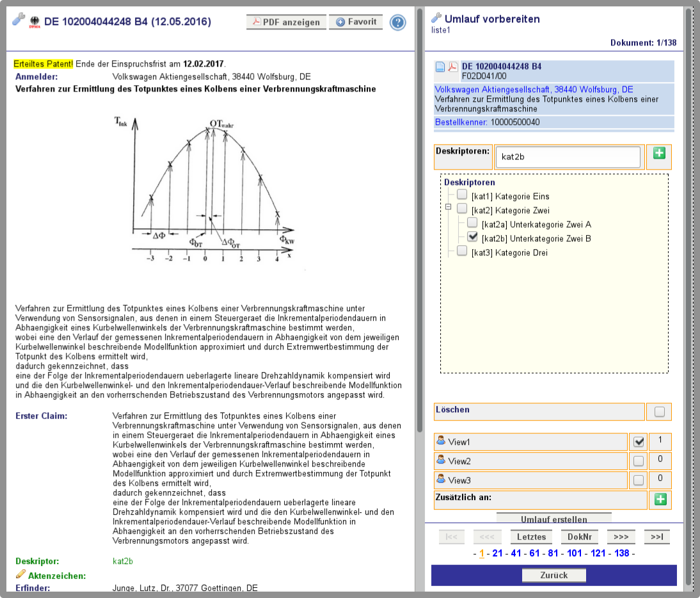The height and width of the screenshot is (598, 700).
Task: Open page link 81
Action: point(553,553)
